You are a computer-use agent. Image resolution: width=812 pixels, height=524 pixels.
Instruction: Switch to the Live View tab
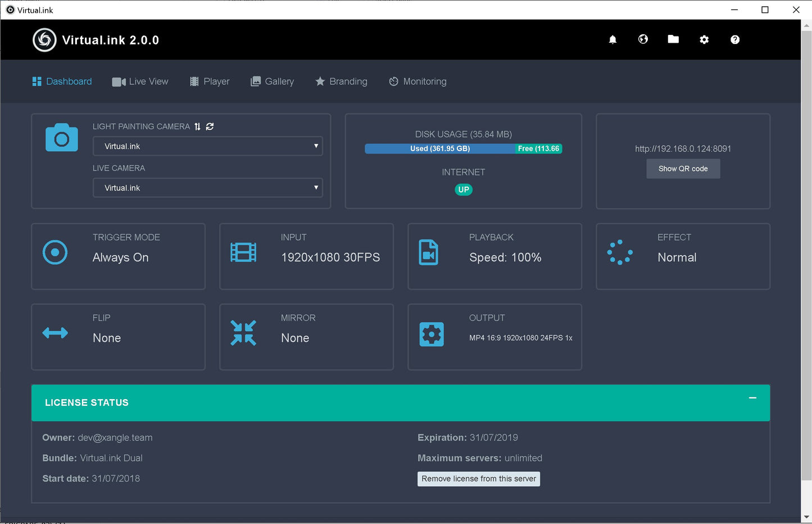point(140,82)
